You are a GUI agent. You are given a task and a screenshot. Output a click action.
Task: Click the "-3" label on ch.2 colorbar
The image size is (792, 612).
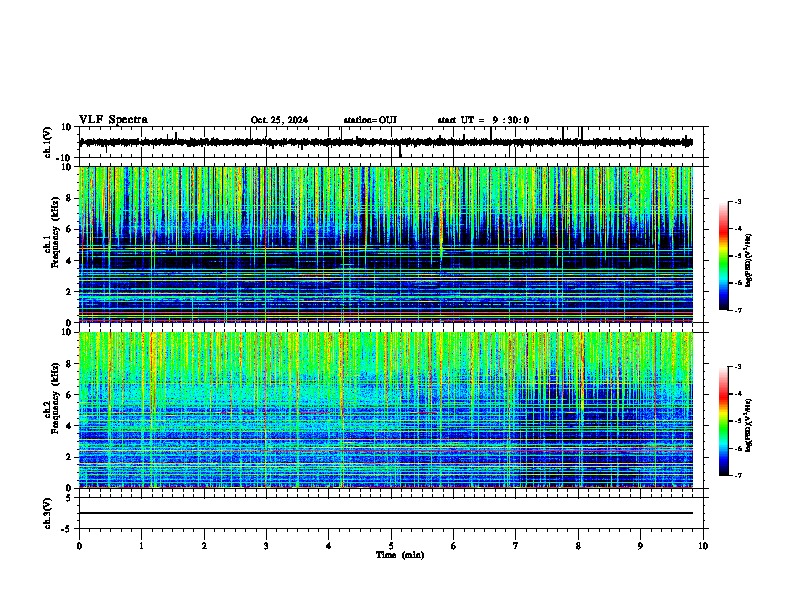pos(737,367)
